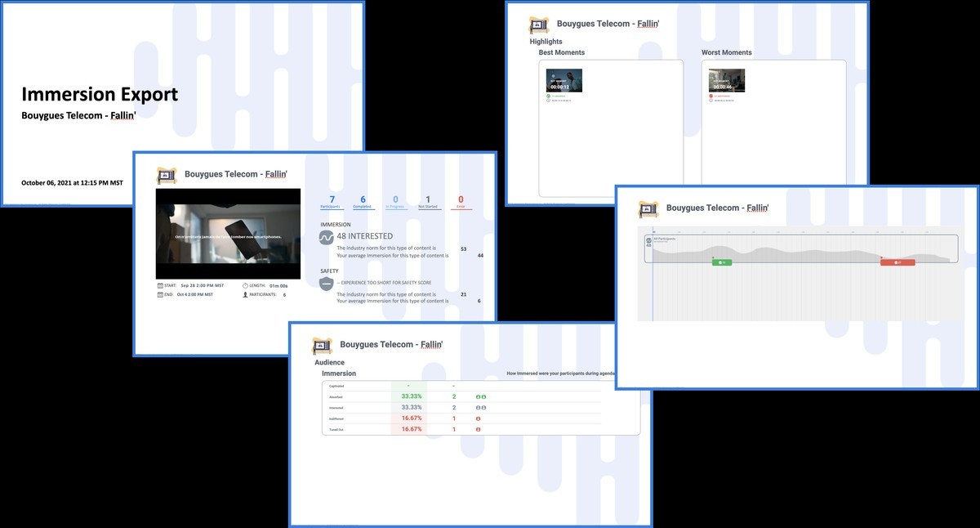This screenshot has width=980, height=528.
Task: Click the green 33.33% in the Absorbed row
Action: [x=412, y=396]
